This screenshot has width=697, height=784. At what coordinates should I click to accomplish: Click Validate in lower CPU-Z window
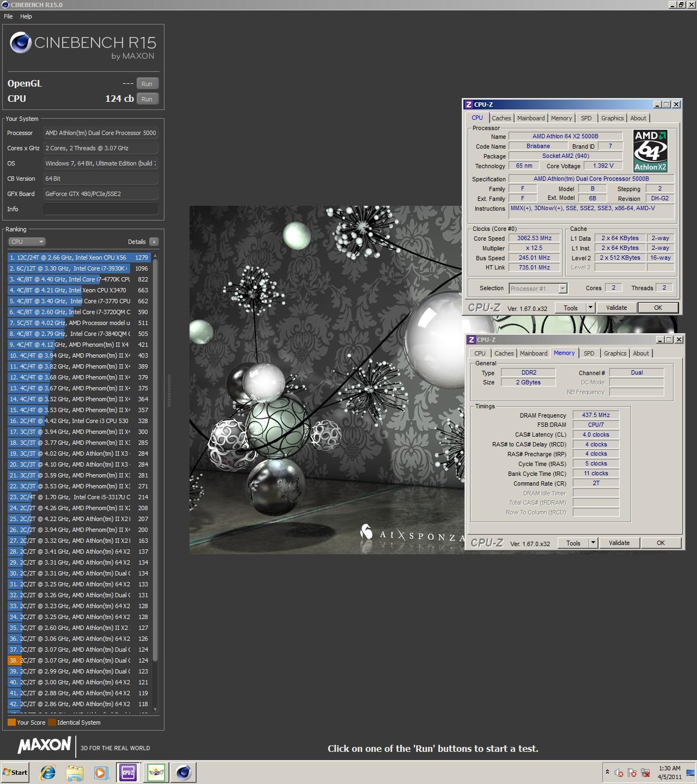coord(619,543)
